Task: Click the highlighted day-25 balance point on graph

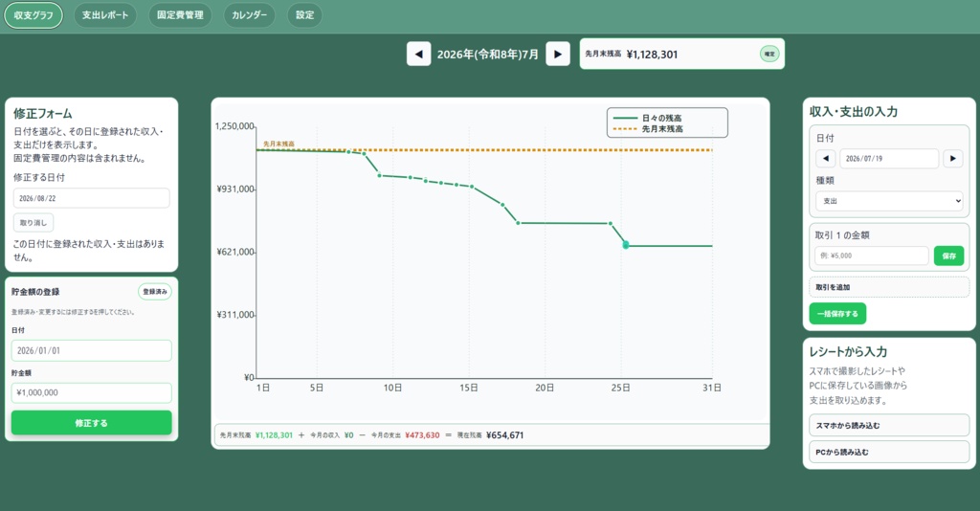Action: click(626, 245)
